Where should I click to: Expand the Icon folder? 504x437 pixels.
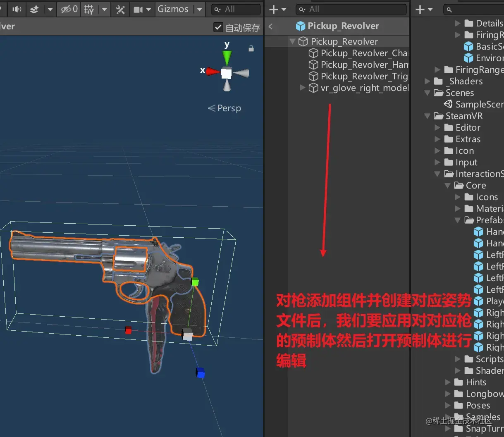[437, 151]
